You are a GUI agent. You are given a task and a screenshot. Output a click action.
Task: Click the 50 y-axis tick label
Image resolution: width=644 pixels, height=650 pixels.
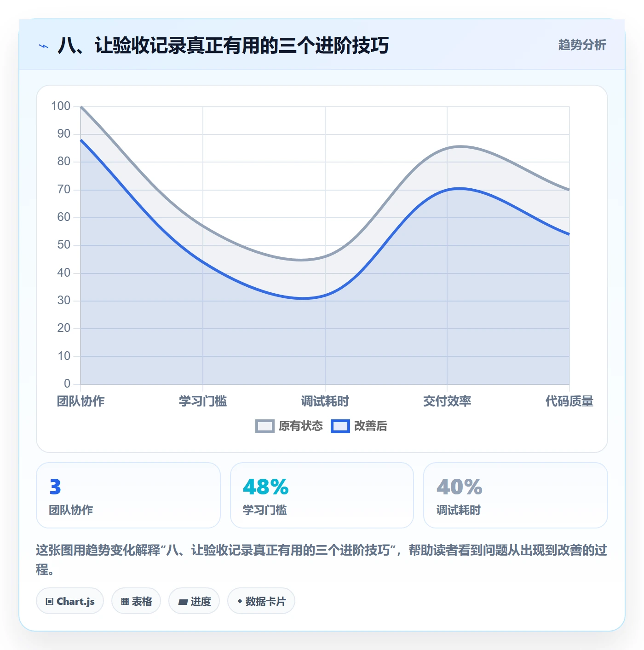coord(64,245)
